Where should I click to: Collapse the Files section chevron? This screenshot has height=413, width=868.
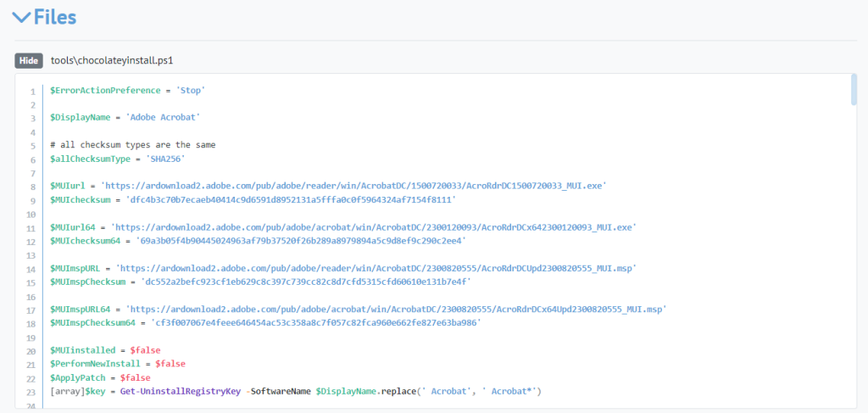(x=21, y=17)
